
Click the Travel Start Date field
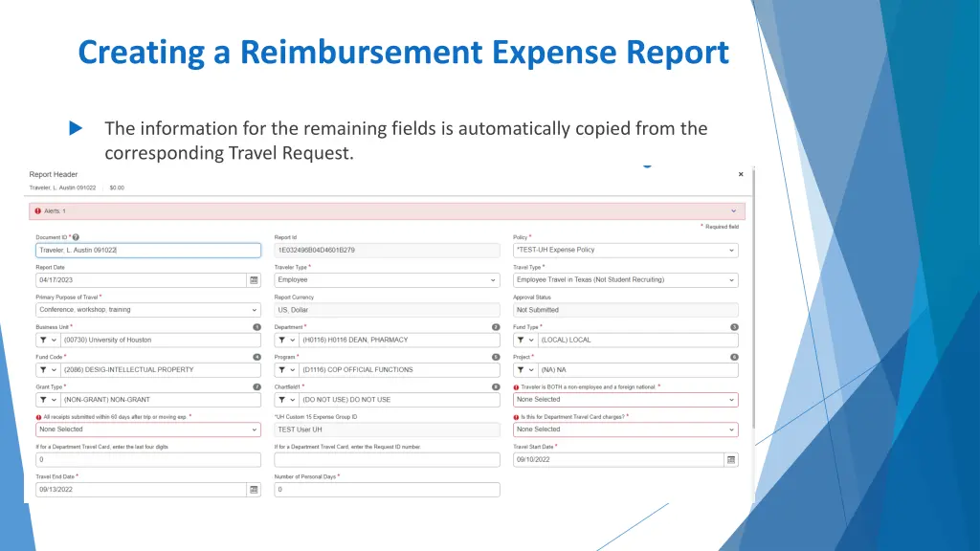coord(619,460)
